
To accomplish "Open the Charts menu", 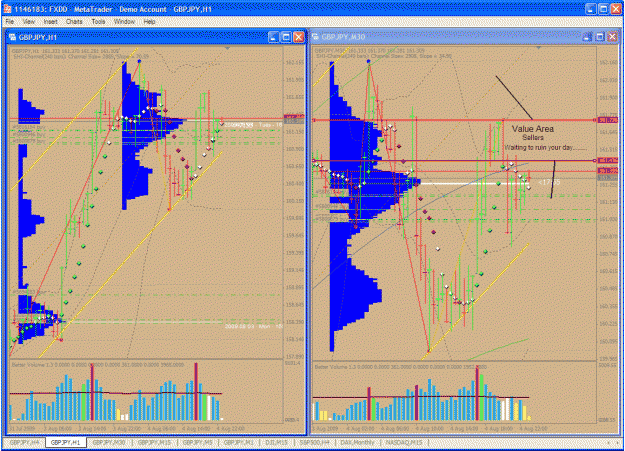I will [74, 22].
